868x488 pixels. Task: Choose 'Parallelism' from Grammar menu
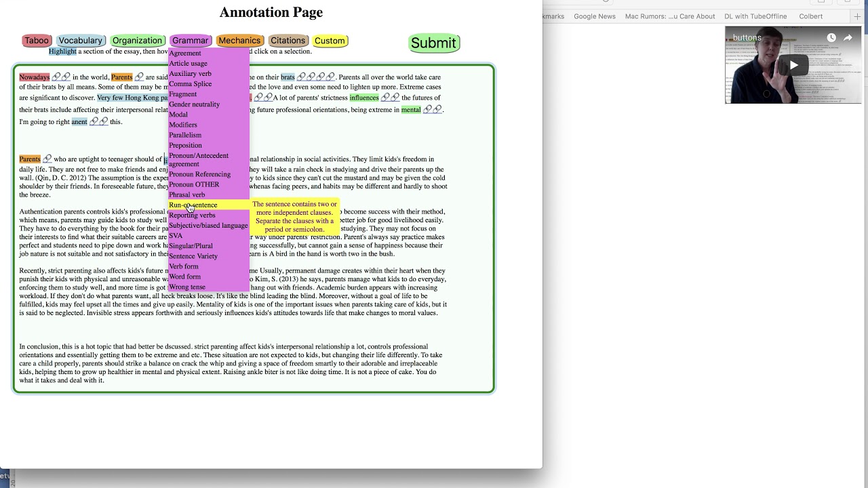pos(208,135)
